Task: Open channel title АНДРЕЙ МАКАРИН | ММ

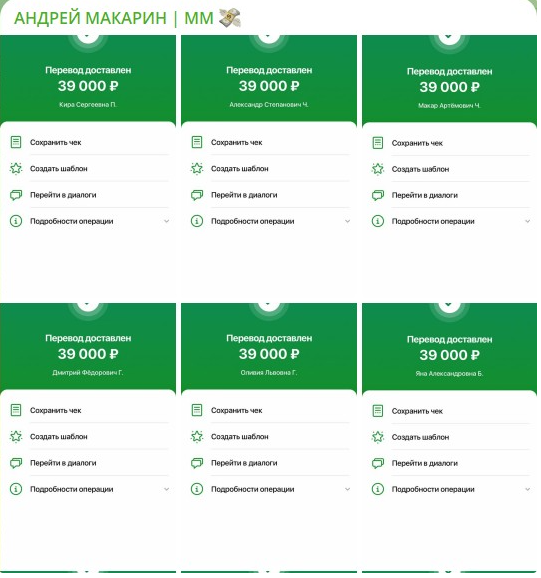Action: click(x=114, y=18)
